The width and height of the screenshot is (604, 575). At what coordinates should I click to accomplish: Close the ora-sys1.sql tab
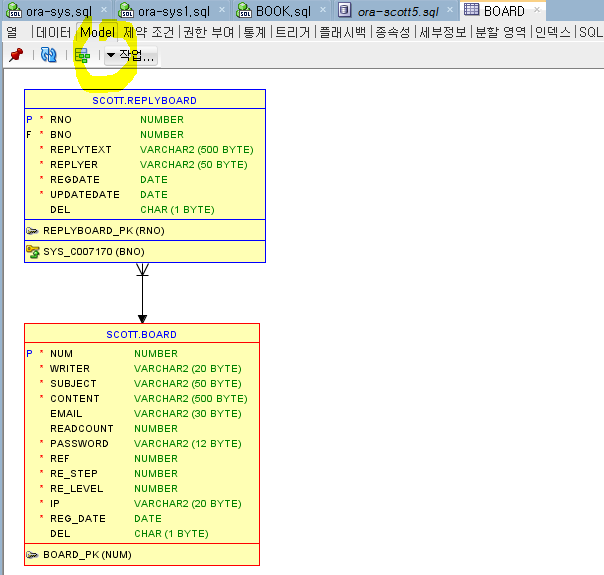click(222, 10)
